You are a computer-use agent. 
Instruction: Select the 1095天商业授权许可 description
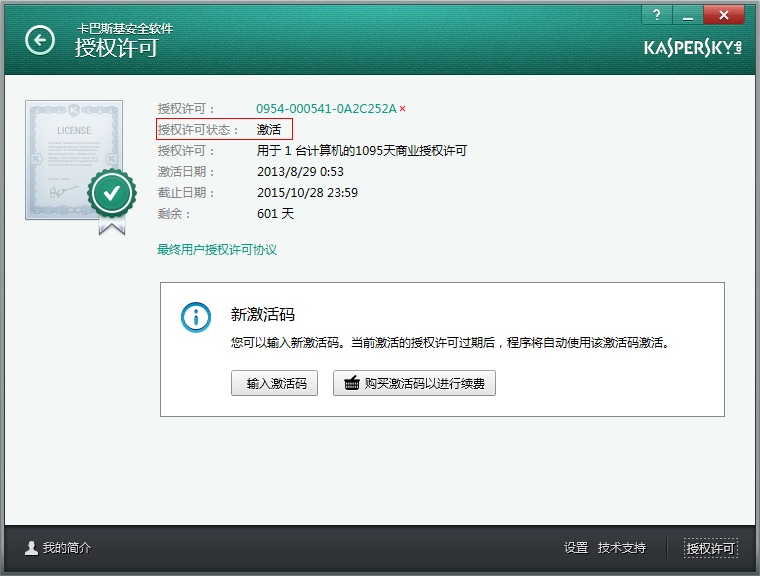pos(362,151)
